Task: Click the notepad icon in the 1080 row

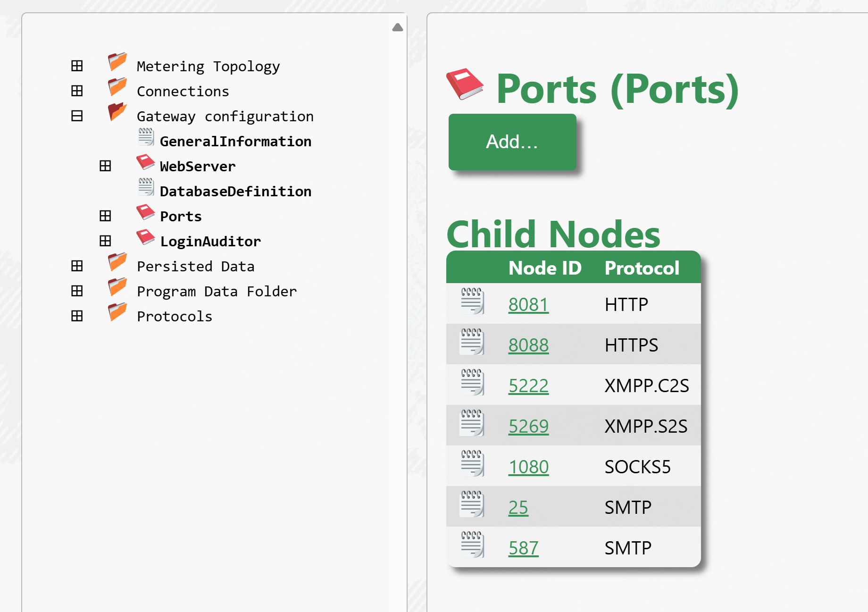Action: pyautogui.click(x=472, y=463)
